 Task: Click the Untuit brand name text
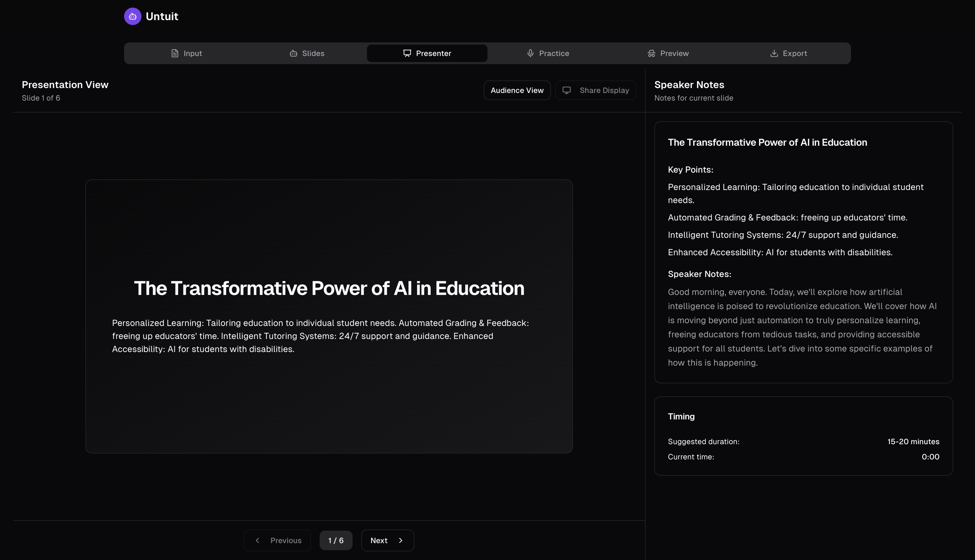click(x=162, y=16)
